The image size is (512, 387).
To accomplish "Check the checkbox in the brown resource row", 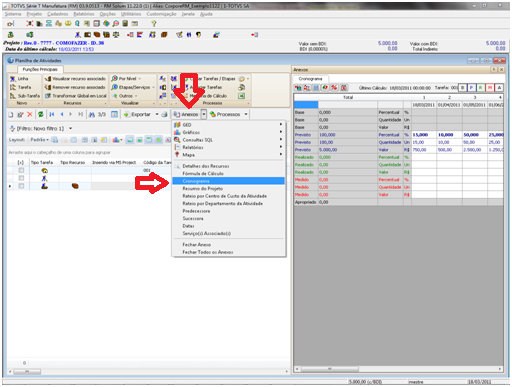I will 21,186.
